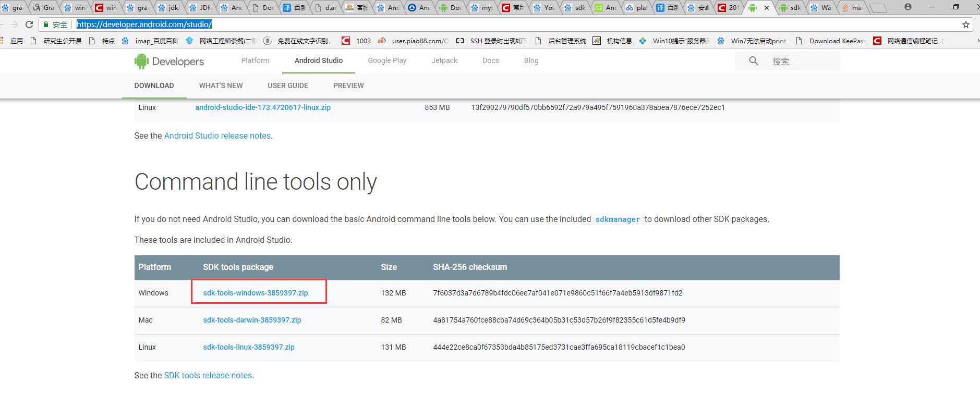This screenshot has width=980, height=395.
Task: Select the PREVIEW sub-tab
Action: 348,85
